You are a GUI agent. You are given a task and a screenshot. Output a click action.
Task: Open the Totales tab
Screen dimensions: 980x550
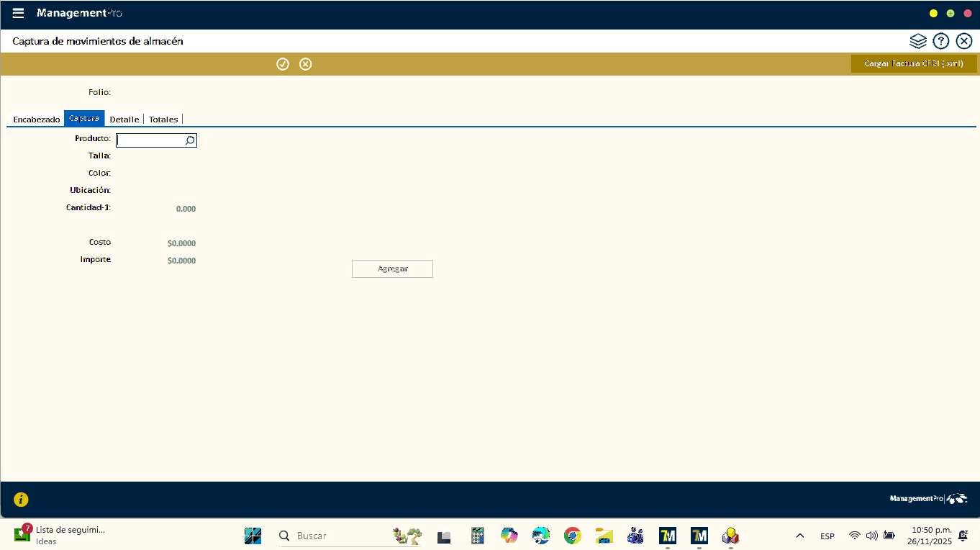[x=163, y=120]
